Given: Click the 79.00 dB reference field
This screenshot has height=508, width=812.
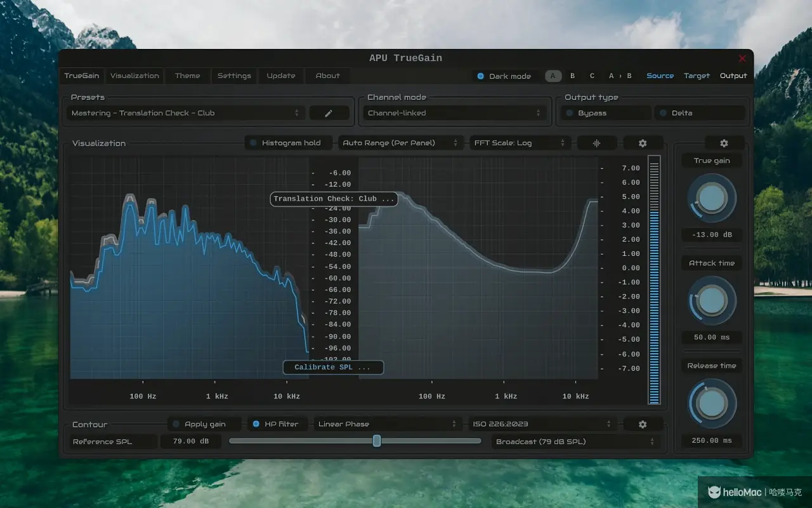Looking at the screenshot, I should pyautogui.click(x=191, y=442).
